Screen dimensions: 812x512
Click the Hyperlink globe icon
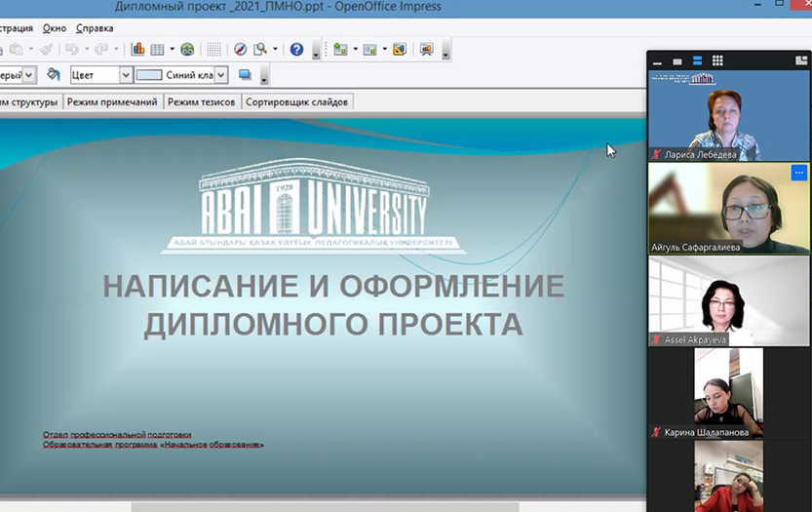point(187,49)
